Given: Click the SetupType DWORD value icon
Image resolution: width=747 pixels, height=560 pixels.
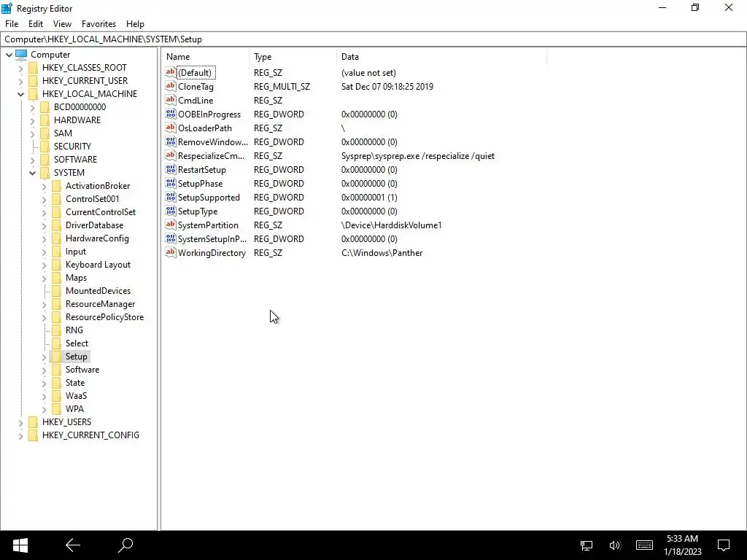Looking at the screenshot, I should (171, 211).
